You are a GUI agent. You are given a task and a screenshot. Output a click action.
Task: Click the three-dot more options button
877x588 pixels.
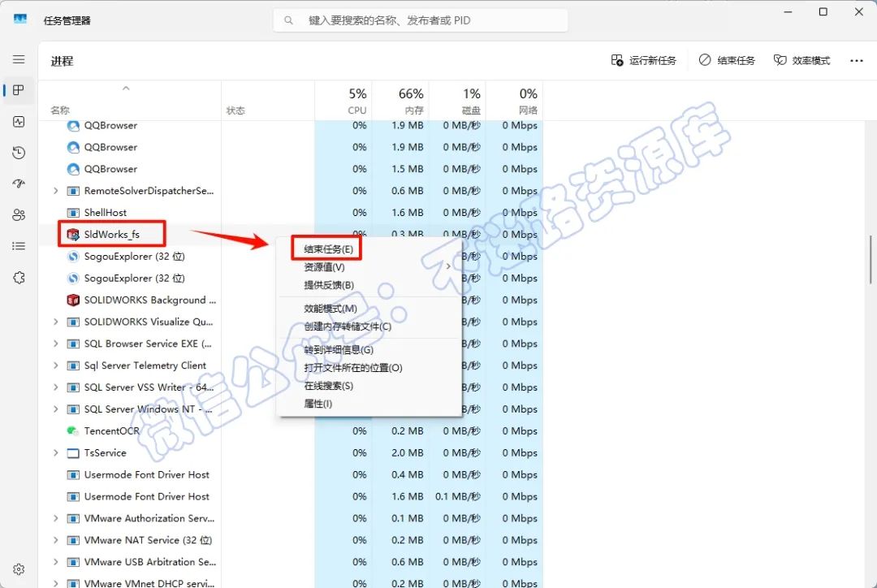pyautogui.click(x=857, y=60)
